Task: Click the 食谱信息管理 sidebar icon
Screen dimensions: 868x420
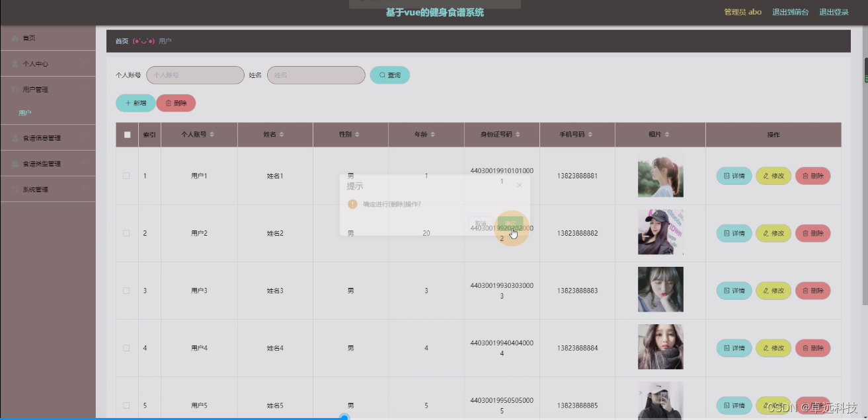Action: [14, 137]
